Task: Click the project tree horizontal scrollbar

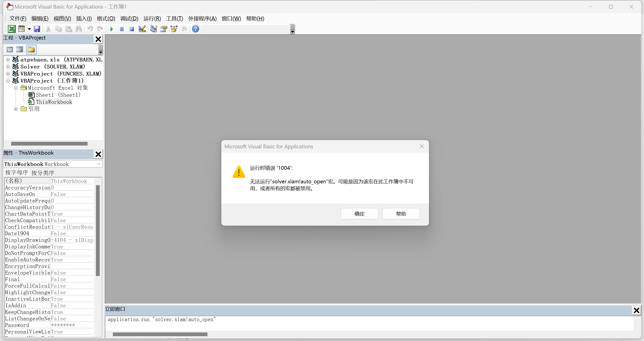Action: point(49,144)
